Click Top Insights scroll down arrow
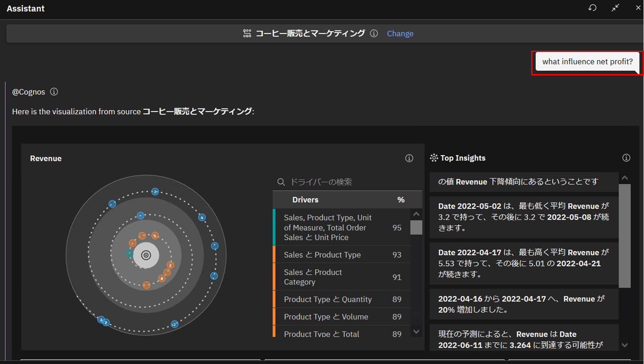Viewport: 644px width, 364px height. (625, 345)
